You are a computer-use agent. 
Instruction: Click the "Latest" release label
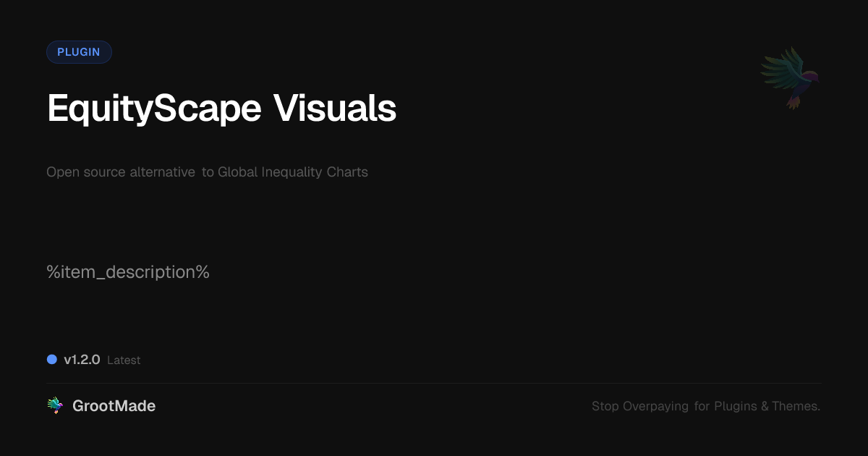(124, 360)
